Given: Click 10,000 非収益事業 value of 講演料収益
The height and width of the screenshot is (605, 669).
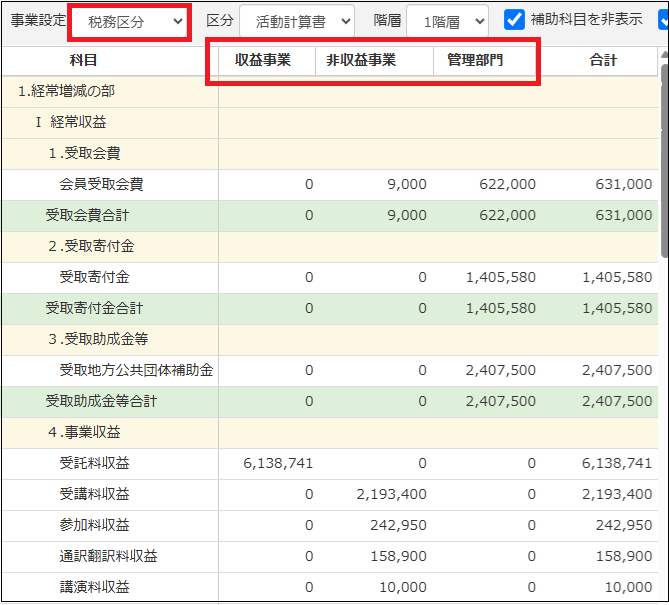Looking at the screenshot, I should (x=403, y=588).
